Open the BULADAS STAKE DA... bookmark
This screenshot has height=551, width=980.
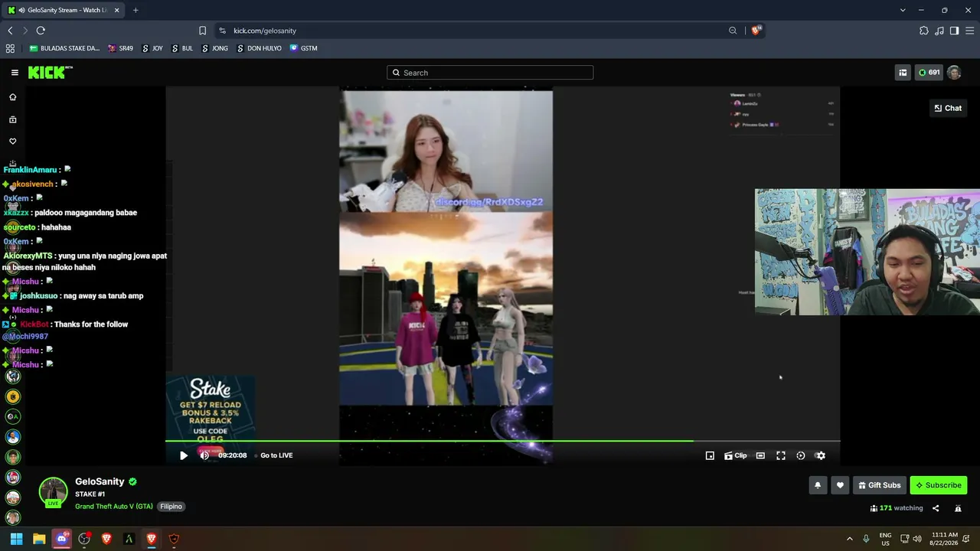[x=64, y=48]
